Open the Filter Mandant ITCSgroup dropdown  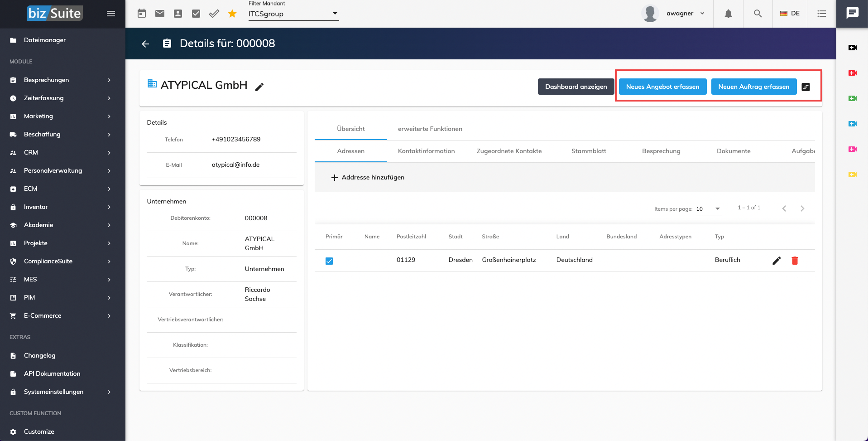coord(293,14)
